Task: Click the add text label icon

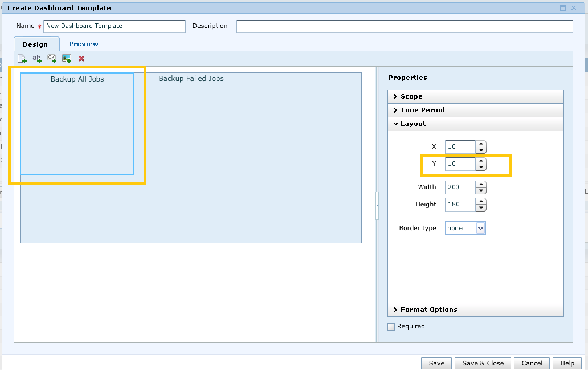Action: click(x=37, y=59)
